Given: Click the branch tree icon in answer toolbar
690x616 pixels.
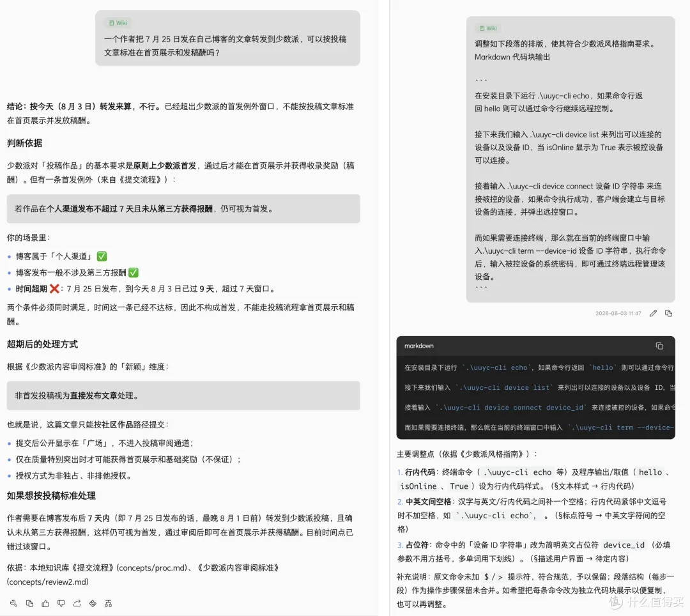Looking at the screenshot, I should pyautogui.click(x=108, y=603).
